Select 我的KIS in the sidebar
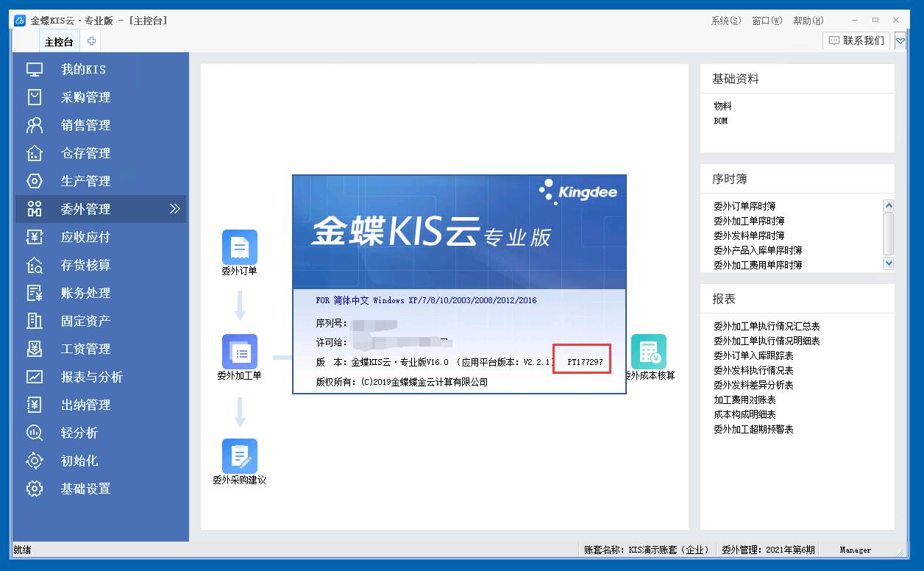924x571 pixels. 83,69
